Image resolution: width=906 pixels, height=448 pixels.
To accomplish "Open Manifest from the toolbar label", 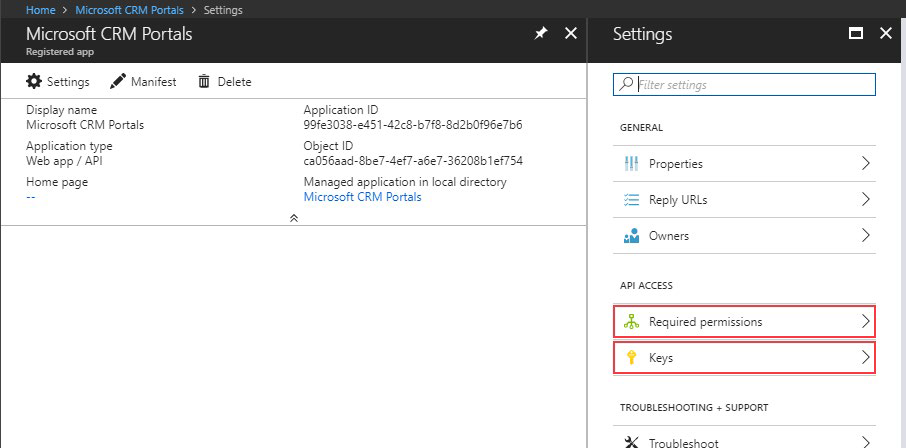I will [154, 82].
